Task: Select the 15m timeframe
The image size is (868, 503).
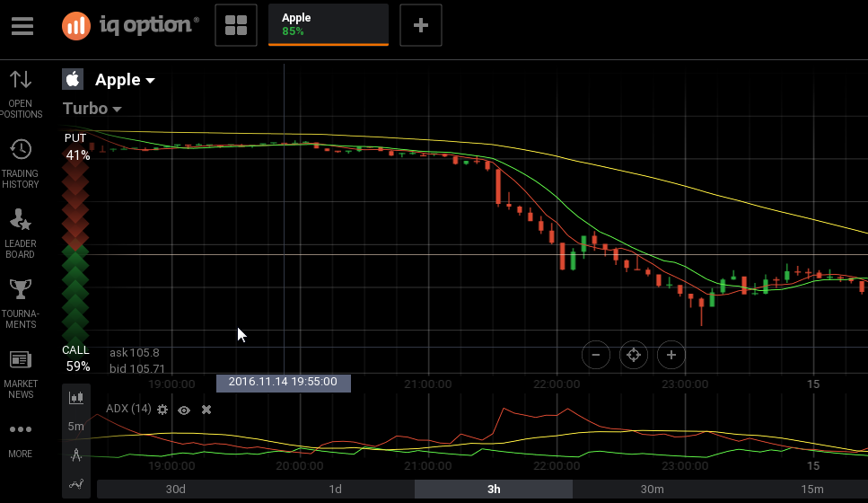Action: pyautogui.click(x=811, y=490)
